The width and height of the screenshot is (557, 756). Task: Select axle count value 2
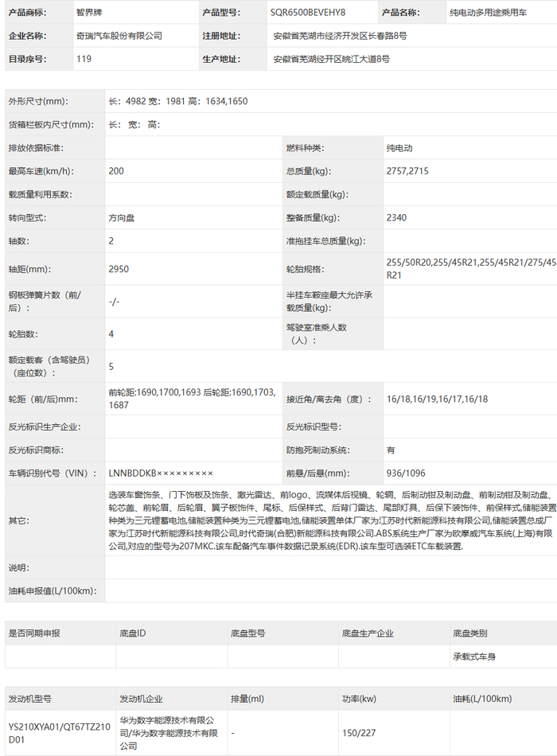click(x=111, y=241)
